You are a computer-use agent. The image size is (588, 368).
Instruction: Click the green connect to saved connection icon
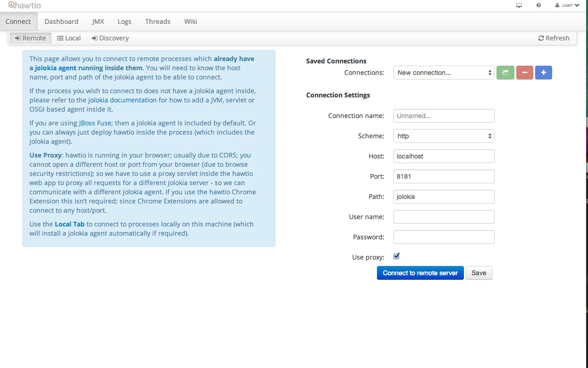point(505,73)
